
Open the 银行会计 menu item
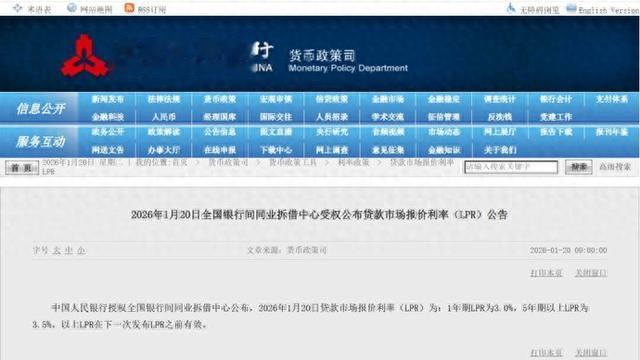pos(556,99)
